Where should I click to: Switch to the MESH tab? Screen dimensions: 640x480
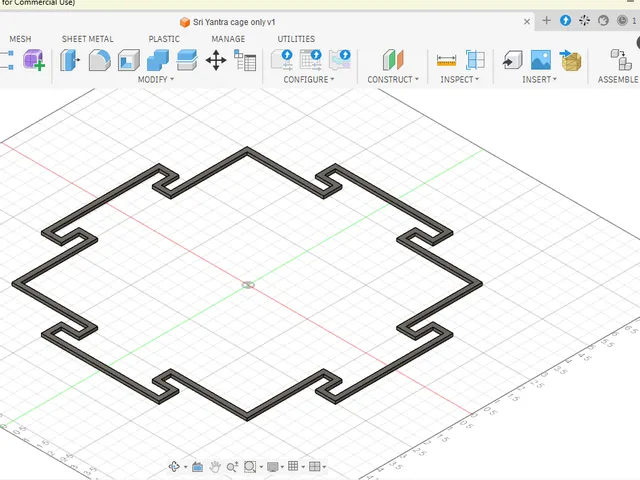[20, 39]
